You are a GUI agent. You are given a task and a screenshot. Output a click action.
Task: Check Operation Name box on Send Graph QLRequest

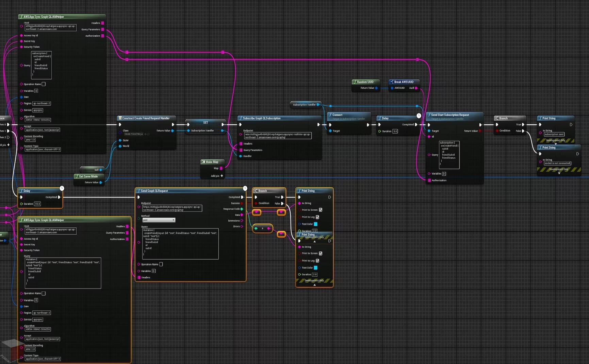161,264
